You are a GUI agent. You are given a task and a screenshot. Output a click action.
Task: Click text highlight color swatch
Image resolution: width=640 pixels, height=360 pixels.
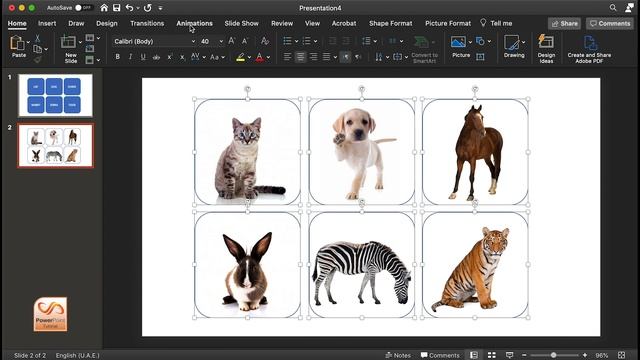pyautogui.click(x=240, y=57)
